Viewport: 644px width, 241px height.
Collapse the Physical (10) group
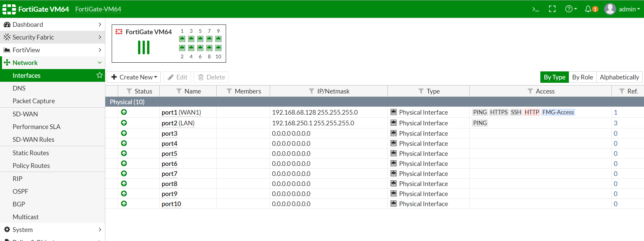(374, 102)
